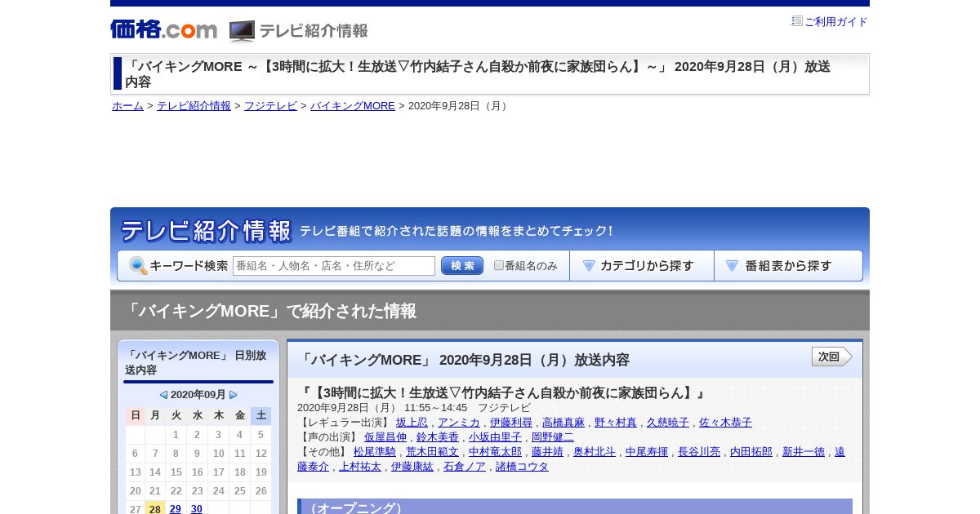Open 荒木田範文 link
The image size is (980, 514).
[x=432, y=452]
